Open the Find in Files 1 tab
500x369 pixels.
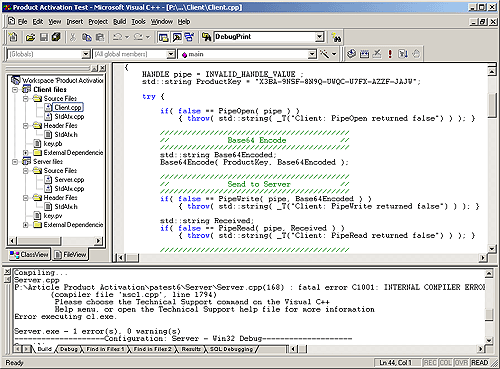pyautogui.click(x=105, y=349)
